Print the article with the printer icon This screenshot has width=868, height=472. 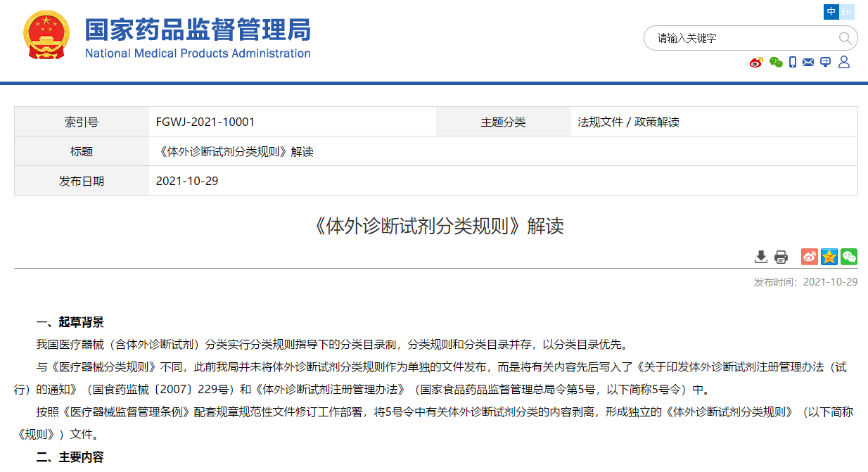[781, 257]
